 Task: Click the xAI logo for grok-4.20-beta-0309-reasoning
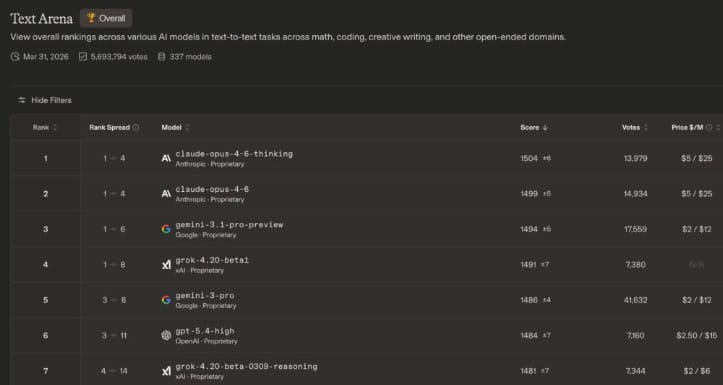click(x=166, y=371)
